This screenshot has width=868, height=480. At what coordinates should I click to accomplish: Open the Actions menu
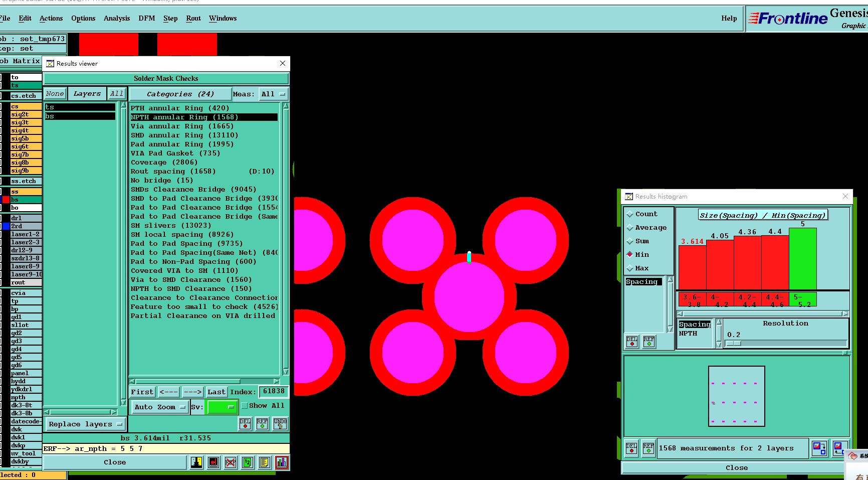point(51,19)
